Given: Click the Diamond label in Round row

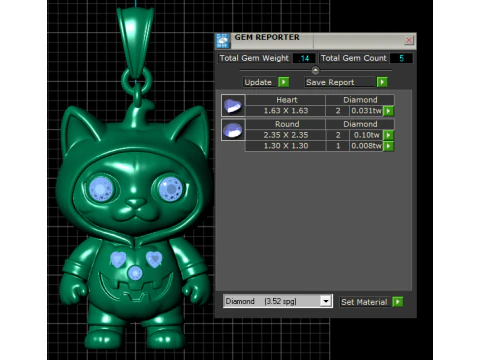Looking at the screenshot, I should (360, 124).
